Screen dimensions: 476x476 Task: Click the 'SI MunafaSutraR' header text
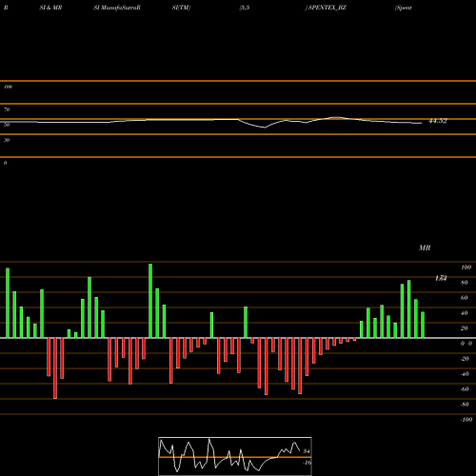tap(117, 8)
